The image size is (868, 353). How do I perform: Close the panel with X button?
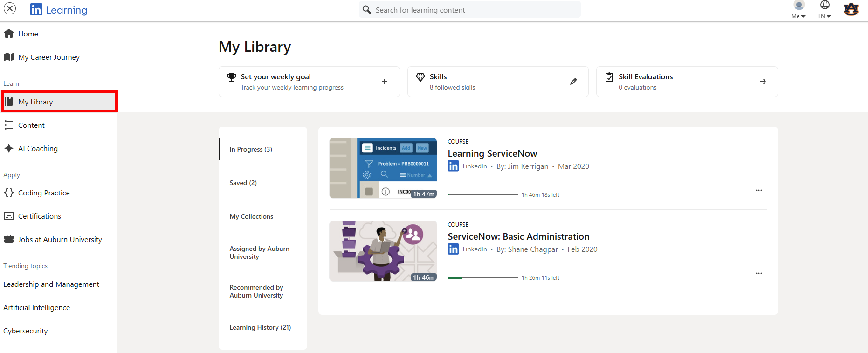point(10,9)
